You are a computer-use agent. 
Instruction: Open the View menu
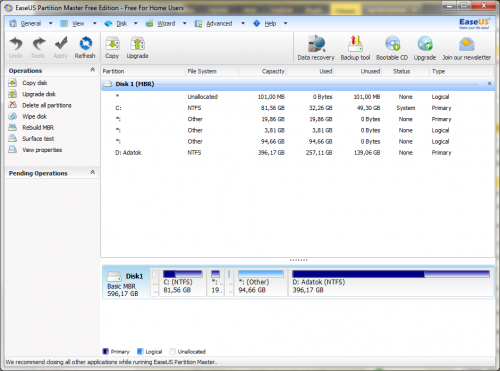point(78,23)
